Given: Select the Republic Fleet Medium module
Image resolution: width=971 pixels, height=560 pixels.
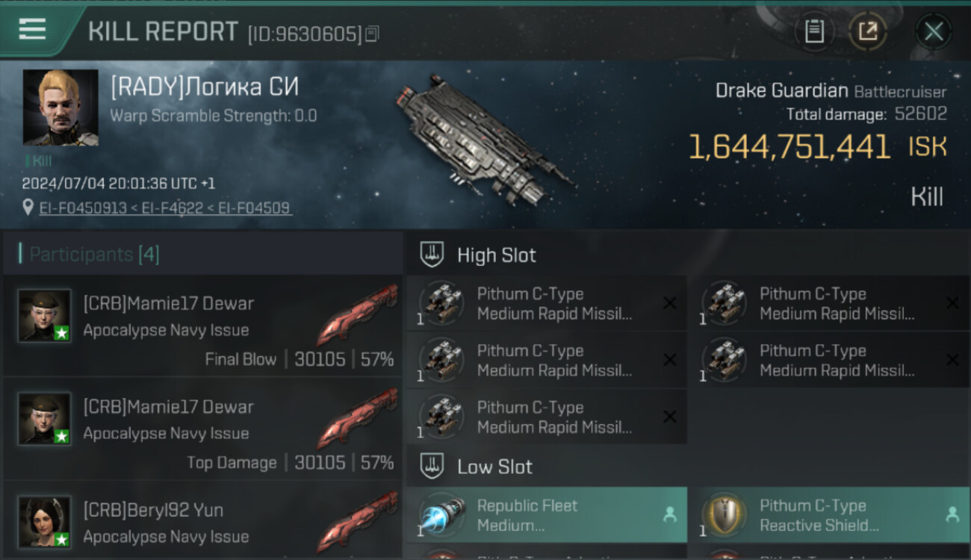Looking at the screenshot, I should pyautogui.click(x=547, y=515).
